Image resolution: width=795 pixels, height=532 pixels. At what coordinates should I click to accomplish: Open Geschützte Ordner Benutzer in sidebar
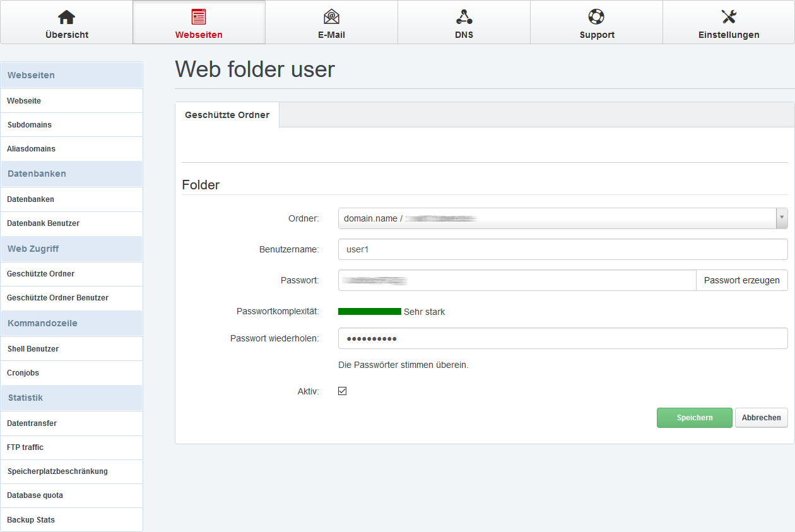pos(57,298)
